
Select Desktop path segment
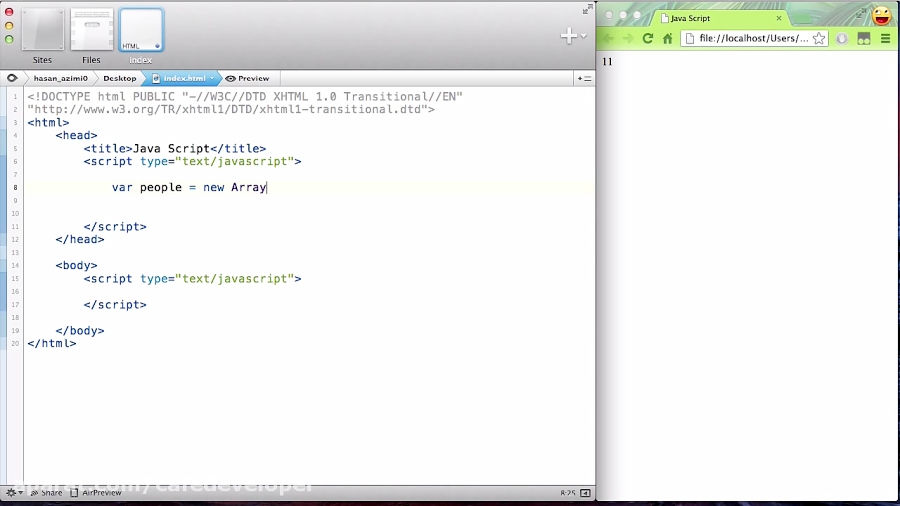[119, 78]
